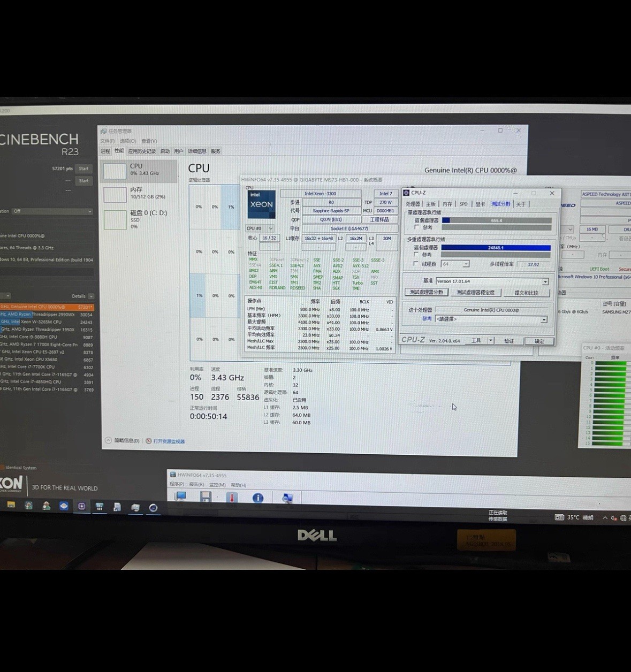Click 测试处理器分数 button in CPU-Z
This screenshot has width=631, height=672.
point(427,292)
